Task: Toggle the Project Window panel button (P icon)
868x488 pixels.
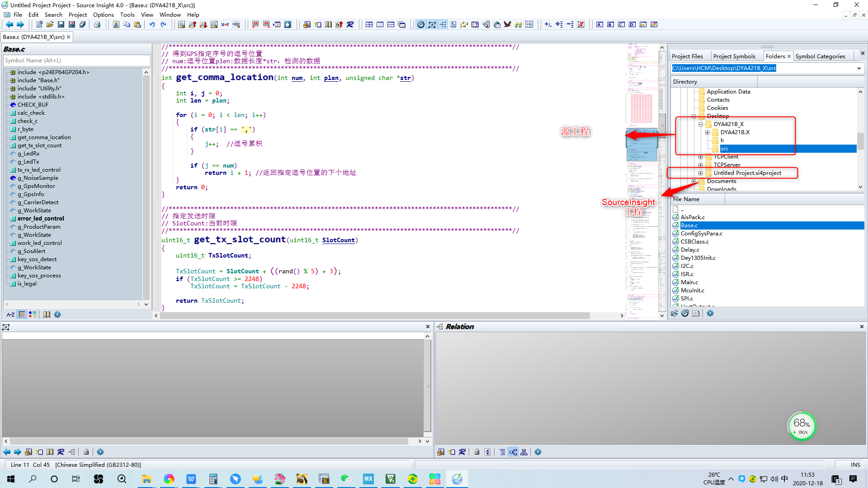Action: point(421,24)
